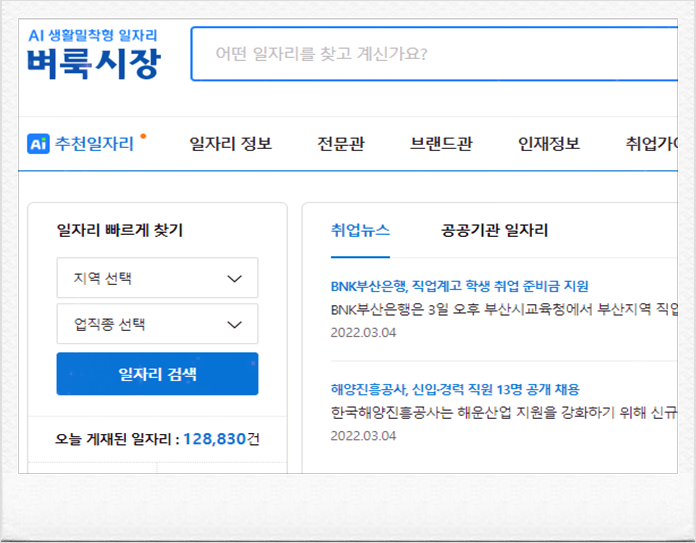Viewport: 696px width, 543px height.
Task: Click the 일자리 빠르게 찾기 heading
Action: (120, 230)
